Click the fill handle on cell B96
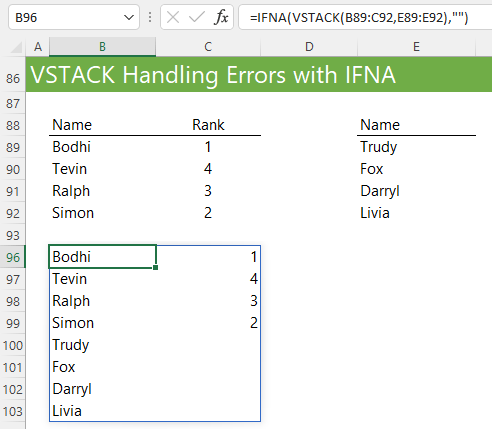Image resolution: width=492 pixels, height=429 pixels. tap(156, 267)
